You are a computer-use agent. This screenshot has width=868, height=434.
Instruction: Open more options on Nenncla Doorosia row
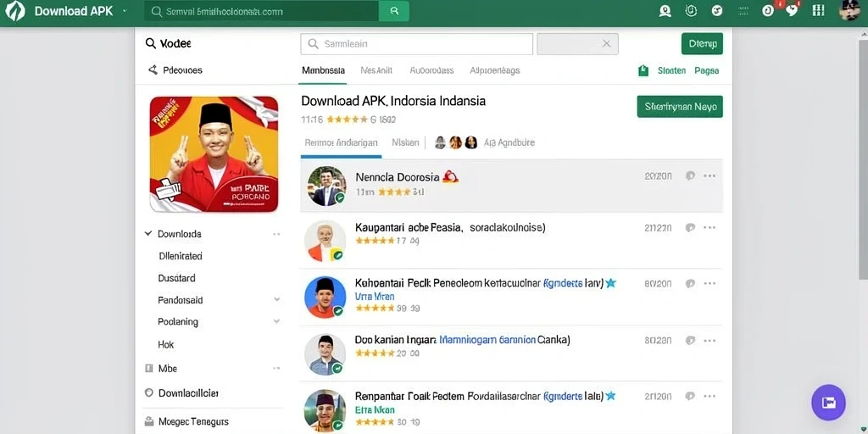click(x=709, y=176)
